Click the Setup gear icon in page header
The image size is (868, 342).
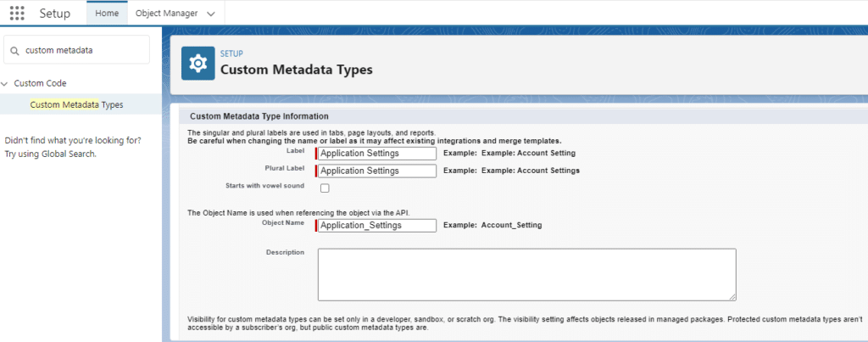[x=198, y=64]
